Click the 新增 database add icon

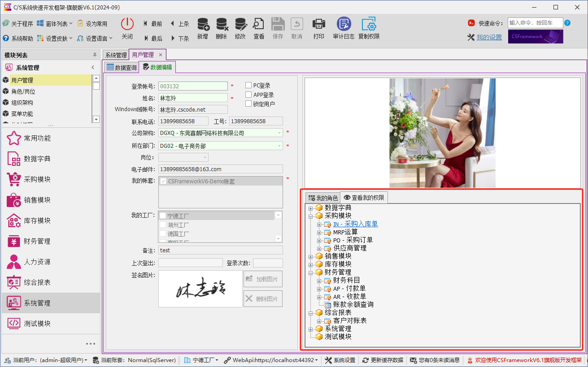(203, 24)
